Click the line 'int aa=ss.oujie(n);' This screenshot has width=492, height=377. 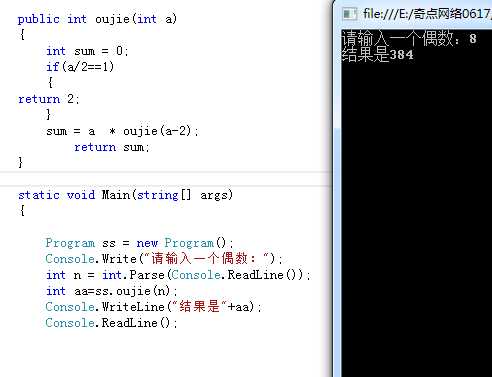point(111,291)
